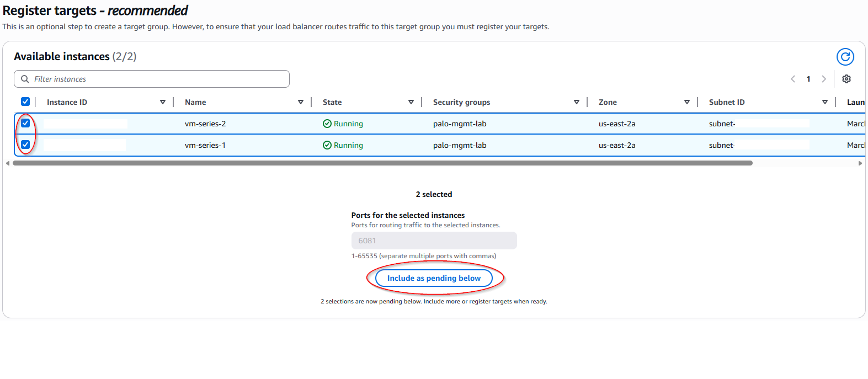Select page number 1 in pagination
This screenshot has height=379, width=868.
[808, 79]
